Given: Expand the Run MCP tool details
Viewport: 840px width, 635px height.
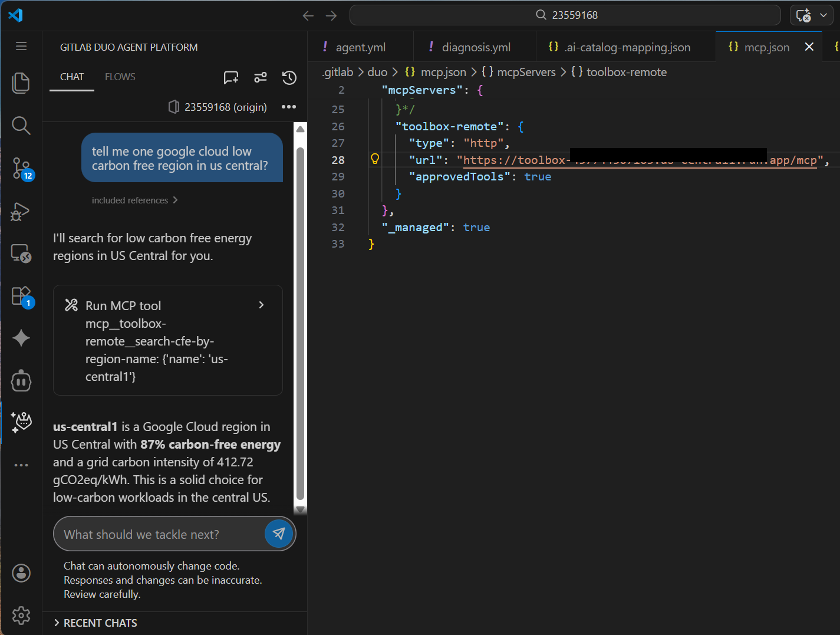Looking at the screenshot, I should pyautogui.click(x=261, y=305).
